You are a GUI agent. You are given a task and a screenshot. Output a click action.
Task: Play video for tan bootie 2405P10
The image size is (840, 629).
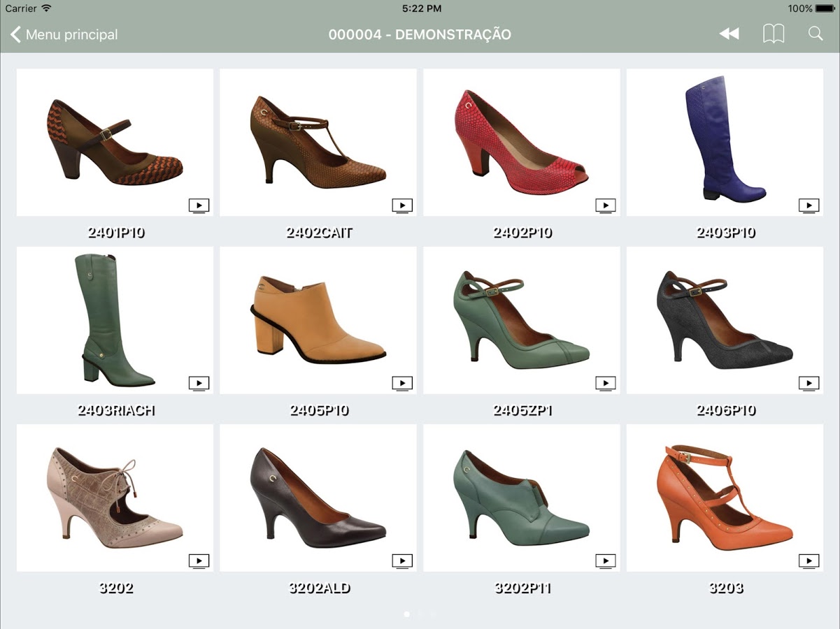click(402, 383)
